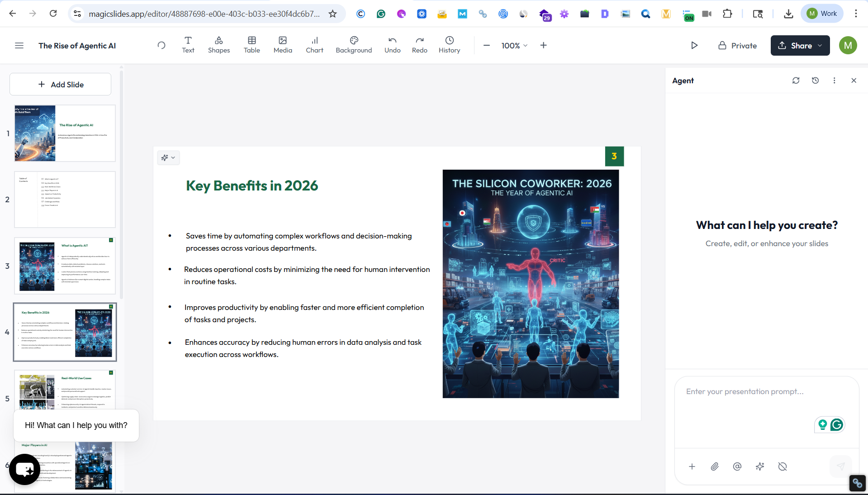Expand the Share button dropdown
The image size is (868, 495).
click(x=820, y=46)
